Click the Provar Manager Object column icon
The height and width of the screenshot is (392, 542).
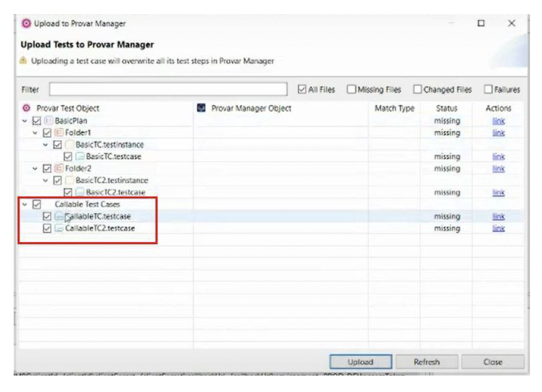pos(201,108)
